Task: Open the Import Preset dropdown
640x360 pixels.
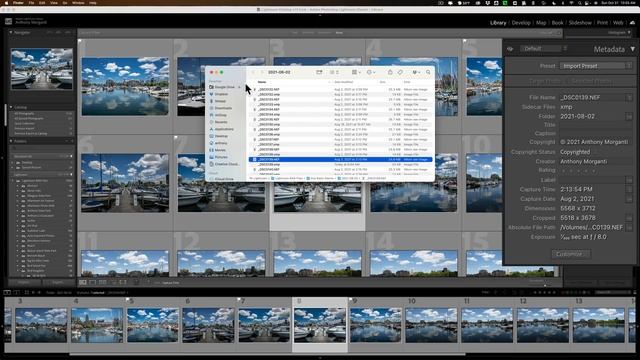Action: pyautogui.click(x=596, y=66)
